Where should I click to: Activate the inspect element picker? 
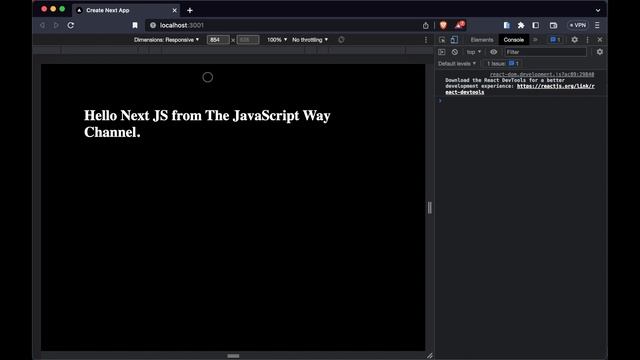pos(442,40)
